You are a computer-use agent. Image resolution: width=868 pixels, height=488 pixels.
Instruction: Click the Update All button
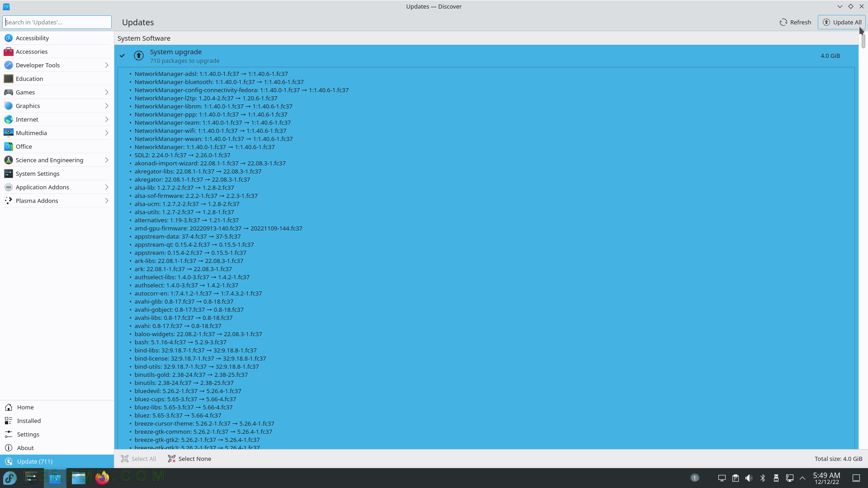841,22
